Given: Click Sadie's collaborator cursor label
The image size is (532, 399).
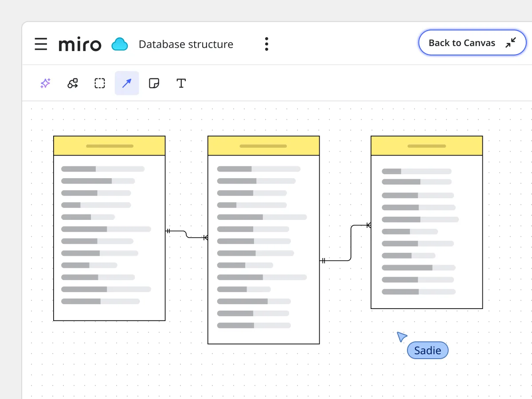Looking at the screenshot, I should [427, 351].
